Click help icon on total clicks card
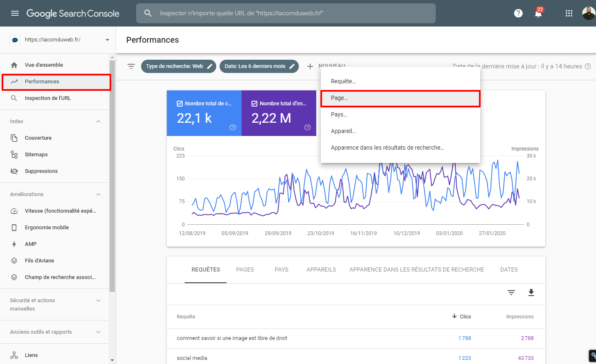The height and width of the screenshot is (364, 596). tap(233, 127)
